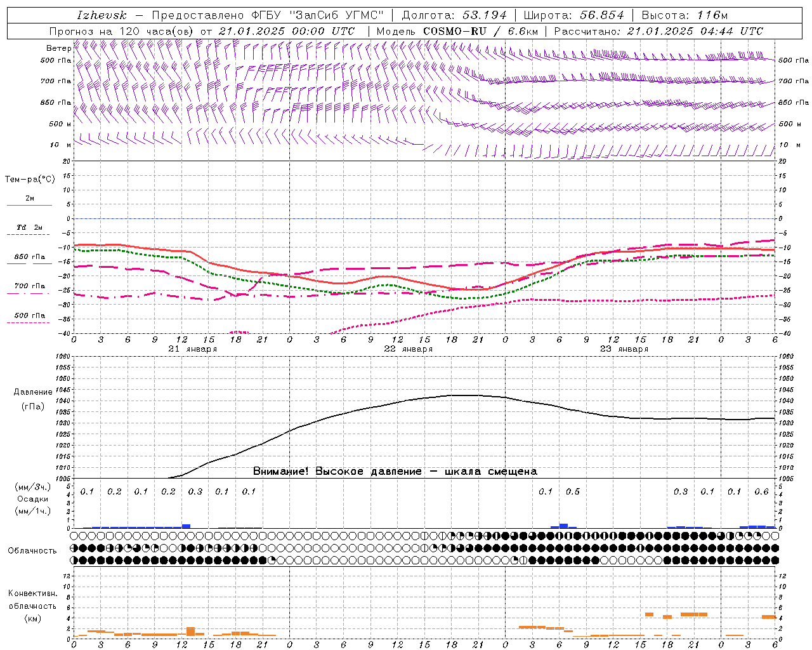Click the Td 2м dew point legend entry

click(30, 227)
